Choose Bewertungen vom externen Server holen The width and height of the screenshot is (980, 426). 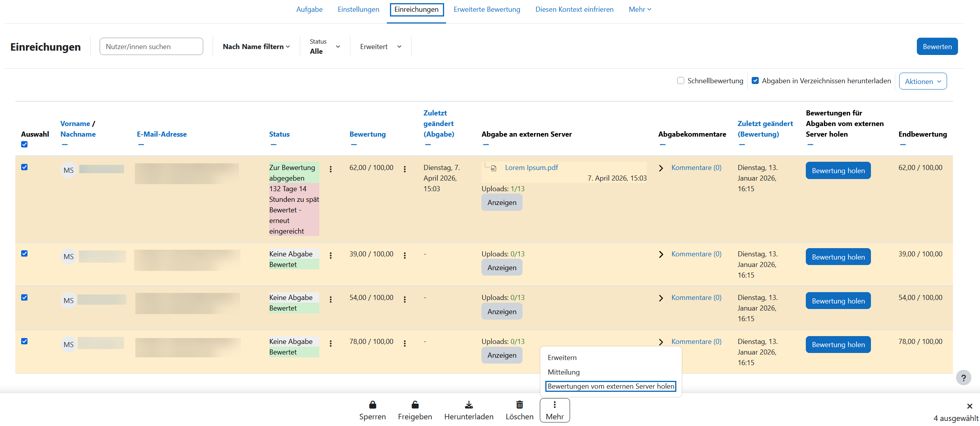(610, 386)
